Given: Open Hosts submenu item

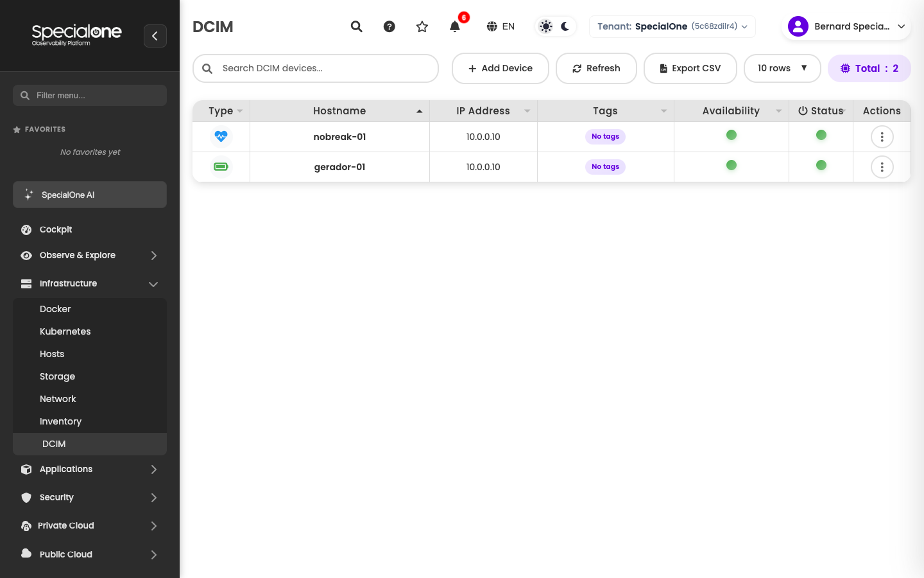Looking at the screenshot, I should click(90, 354).
